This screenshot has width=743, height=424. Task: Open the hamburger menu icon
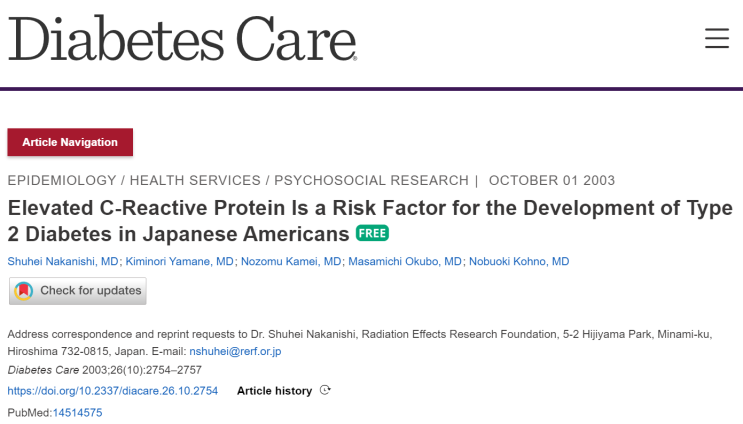(717, 38)
